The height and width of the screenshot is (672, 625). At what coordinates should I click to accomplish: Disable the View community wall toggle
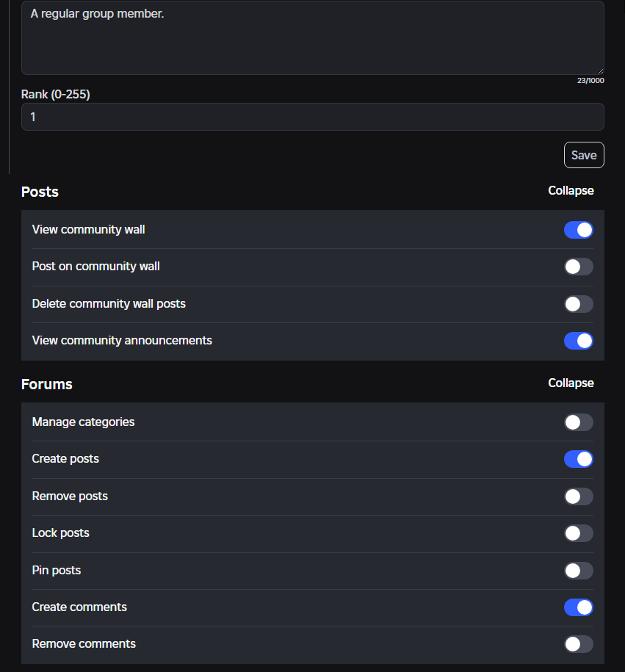tap(578, 230)
